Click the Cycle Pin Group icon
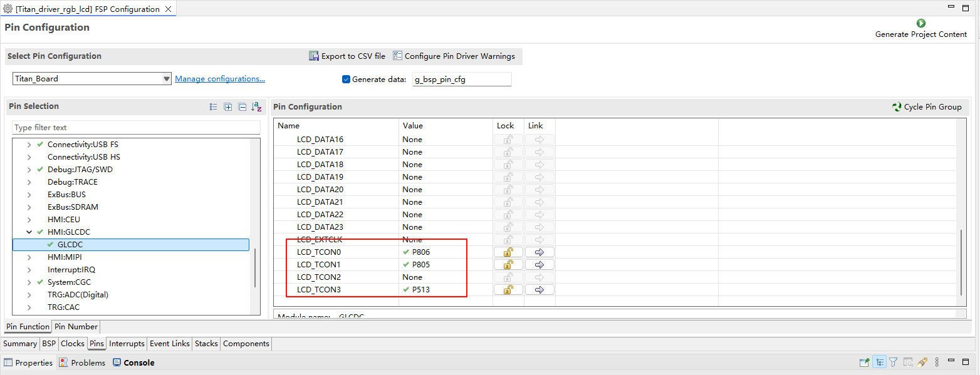 click(897, 107)
